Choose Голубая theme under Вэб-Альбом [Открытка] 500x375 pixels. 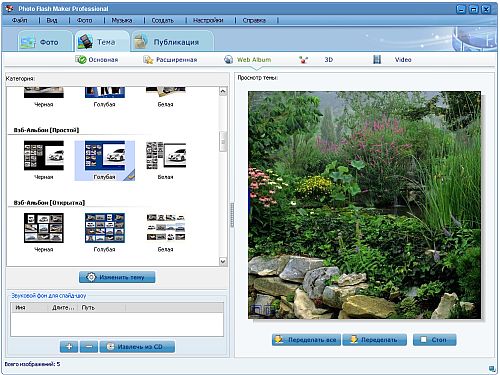point(105,232)
